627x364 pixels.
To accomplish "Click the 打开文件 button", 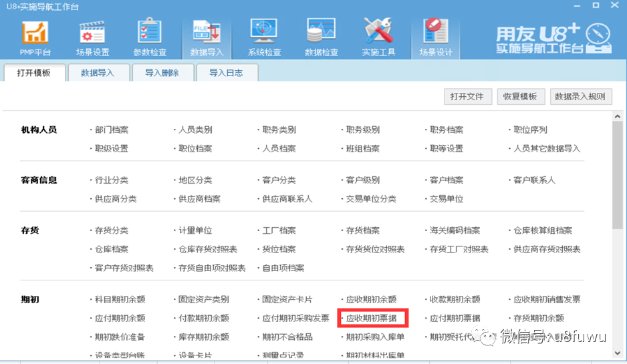I will tap(468, 97).
